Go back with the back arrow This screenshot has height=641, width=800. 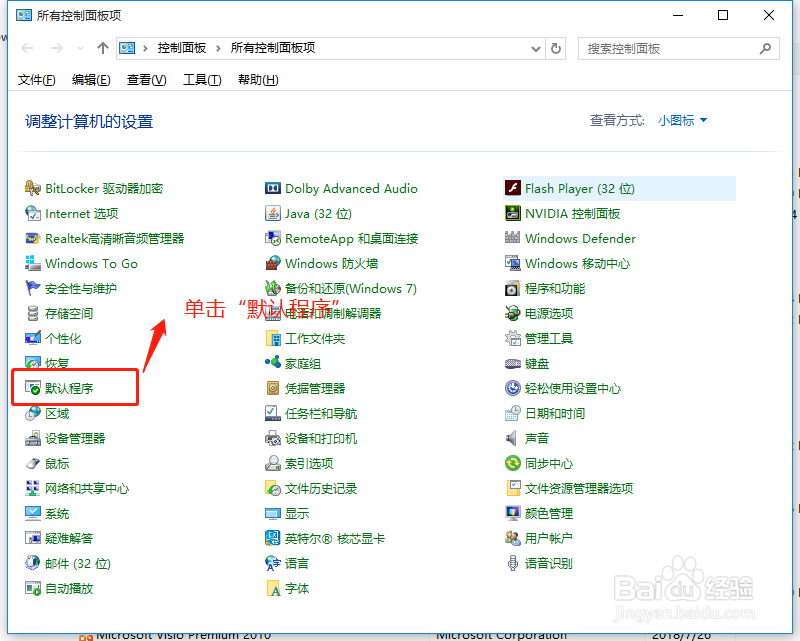(x=27, y=48)
